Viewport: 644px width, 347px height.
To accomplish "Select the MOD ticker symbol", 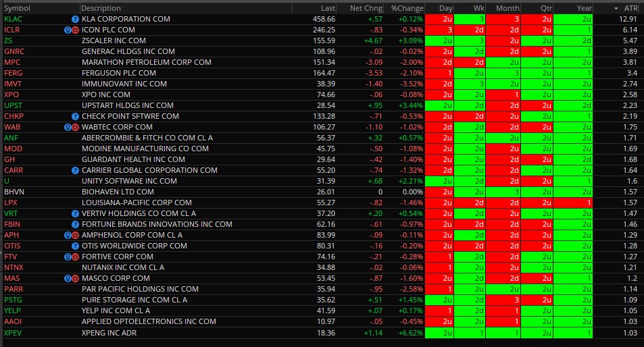I will pyautogui.click(x=13, y=149).
